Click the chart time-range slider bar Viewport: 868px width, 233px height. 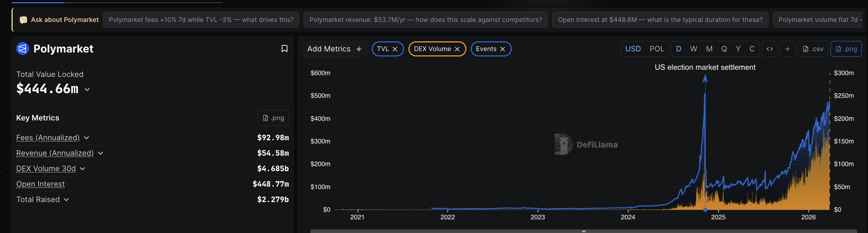point(583,231)
